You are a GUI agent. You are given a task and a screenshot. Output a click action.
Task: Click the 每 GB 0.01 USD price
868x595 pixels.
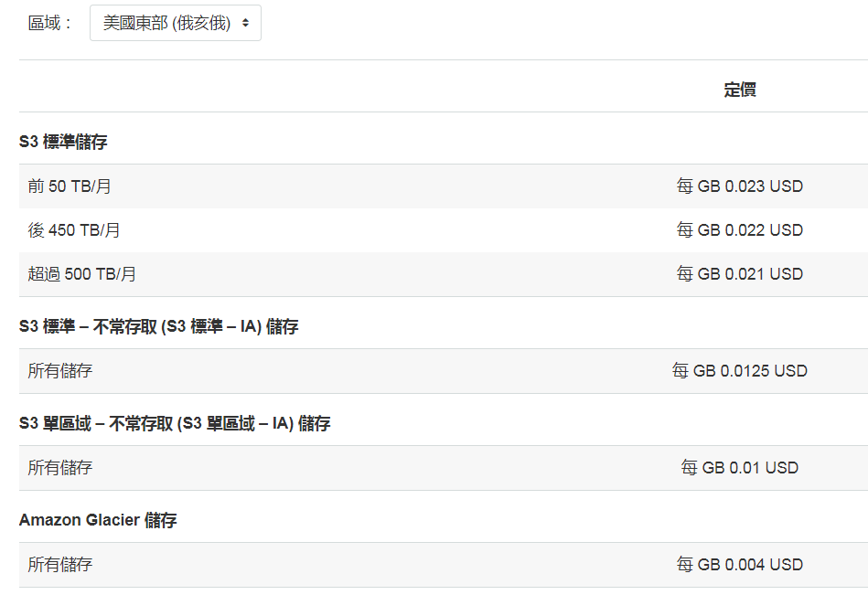tap(740, 468)
